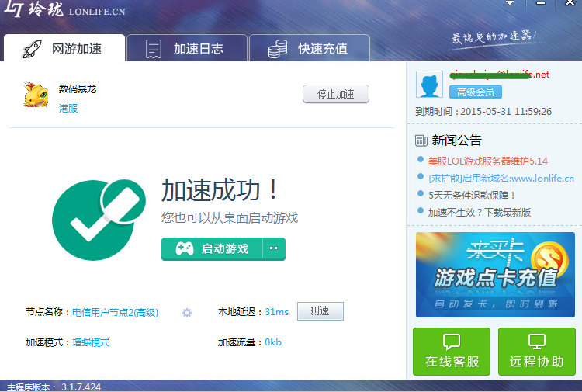Viewport: 582px width, 392px height.
Task: Open news item 加速不生效？下载最新版
Action: tap(480, 213)
